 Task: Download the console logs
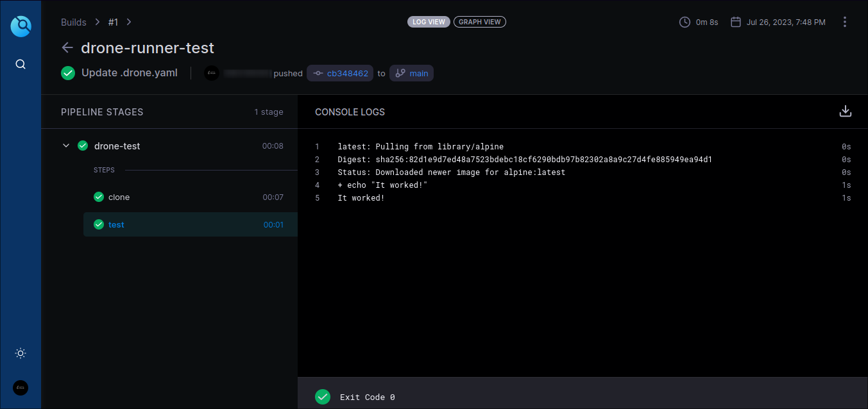pos(846,111)
